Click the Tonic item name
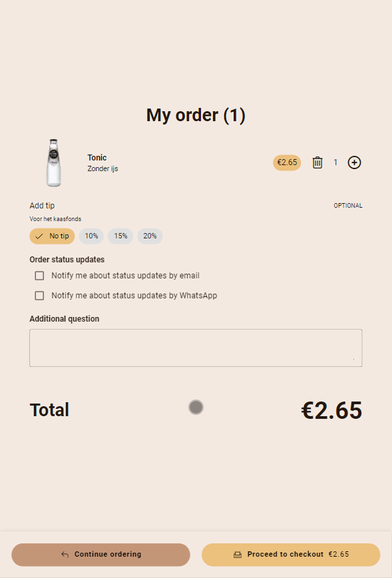The image size is (392, 578). (97, 158)
